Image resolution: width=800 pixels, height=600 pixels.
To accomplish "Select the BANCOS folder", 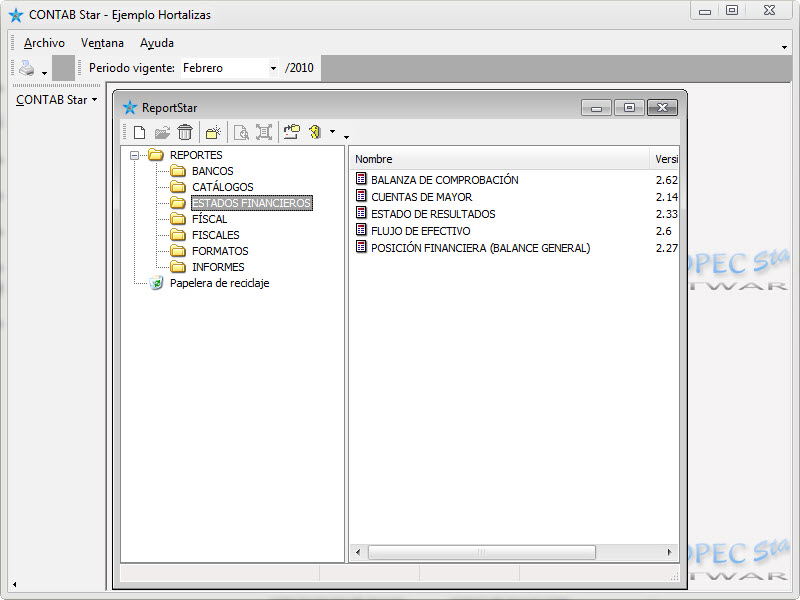I will [212, 171].
